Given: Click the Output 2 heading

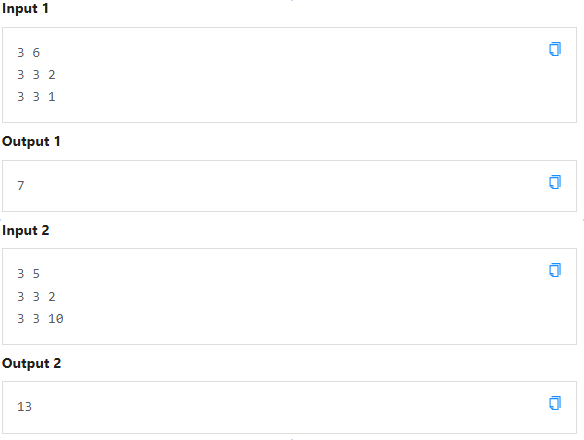Looking at the screenshot, I should [x=31, y=363].
